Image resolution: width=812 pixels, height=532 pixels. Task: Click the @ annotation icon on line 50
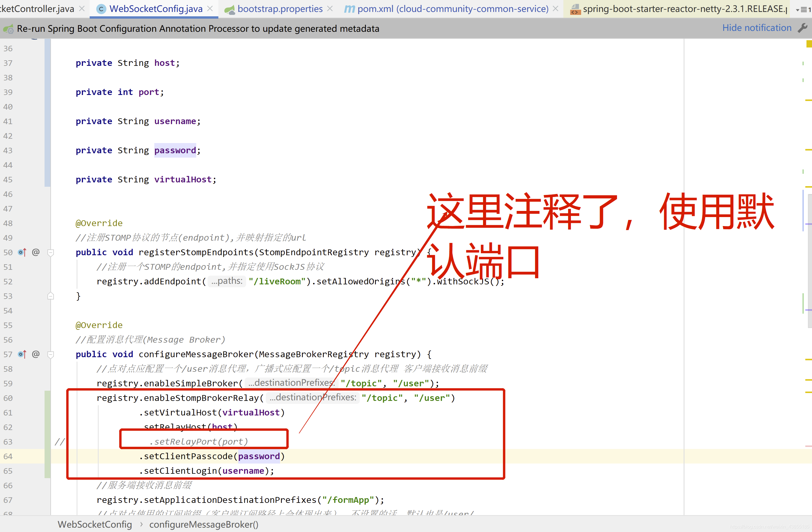click(36, 252)
